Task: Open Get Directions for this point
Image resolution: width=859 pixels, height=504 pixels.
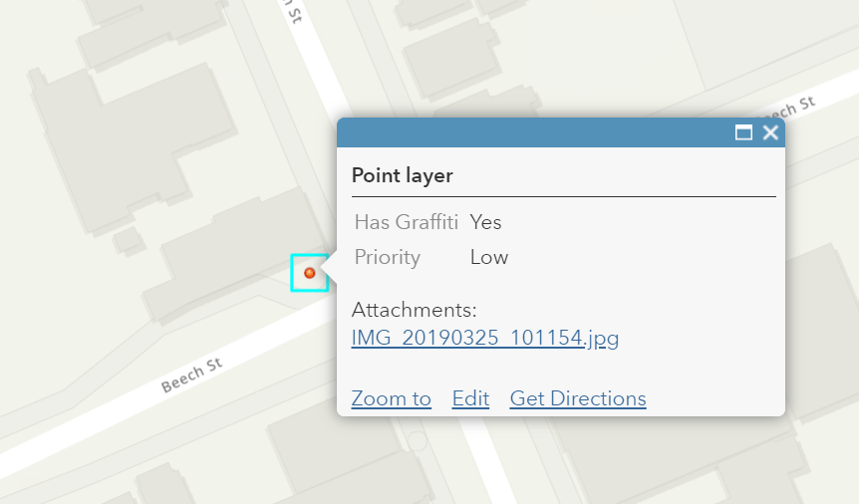Action: pyautogui.click(x=578, y=398)
